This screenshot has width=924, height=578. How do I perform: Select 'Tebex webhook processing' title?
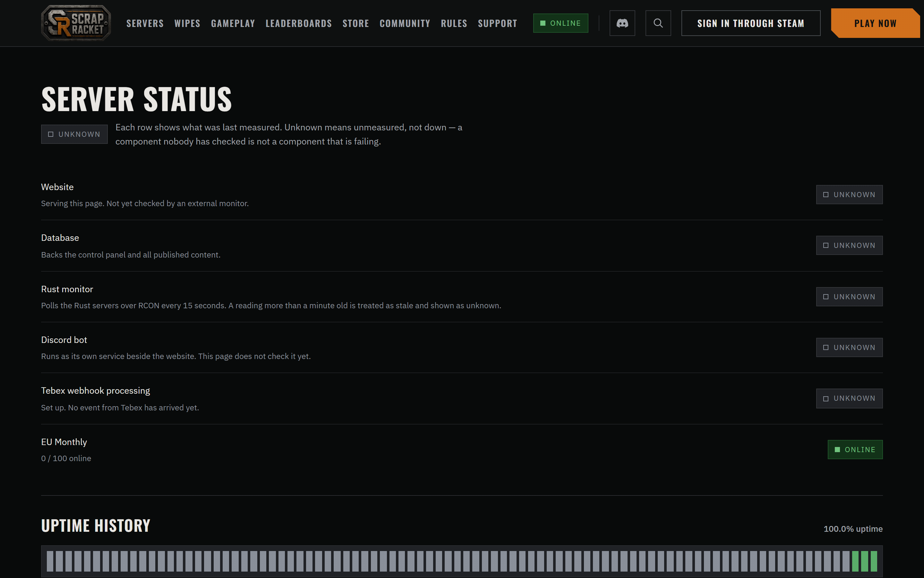coord(96,391)
